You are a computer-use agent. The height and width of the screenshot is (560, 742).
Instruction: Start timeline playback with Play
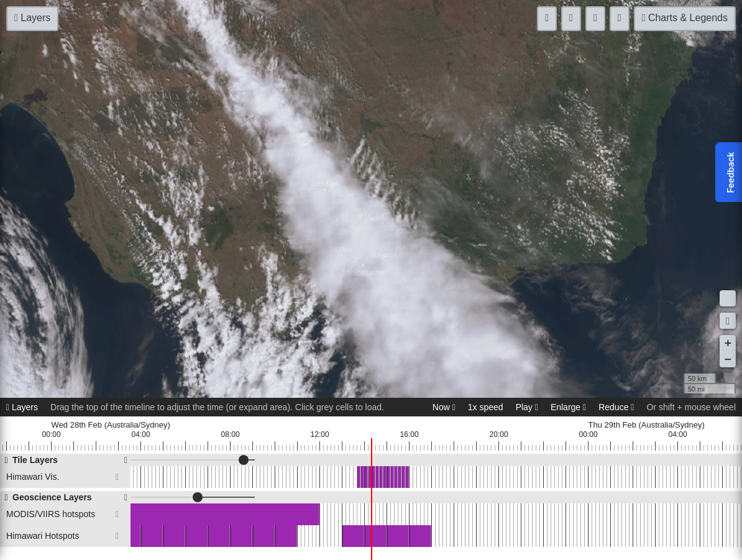(x=526, y=407)
